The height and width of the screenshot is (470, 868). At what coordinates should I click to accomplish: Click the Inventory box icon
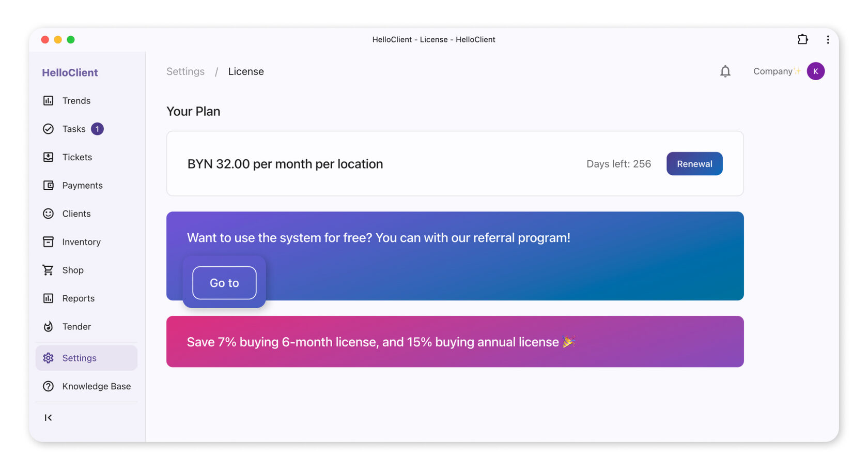[48, 241]
